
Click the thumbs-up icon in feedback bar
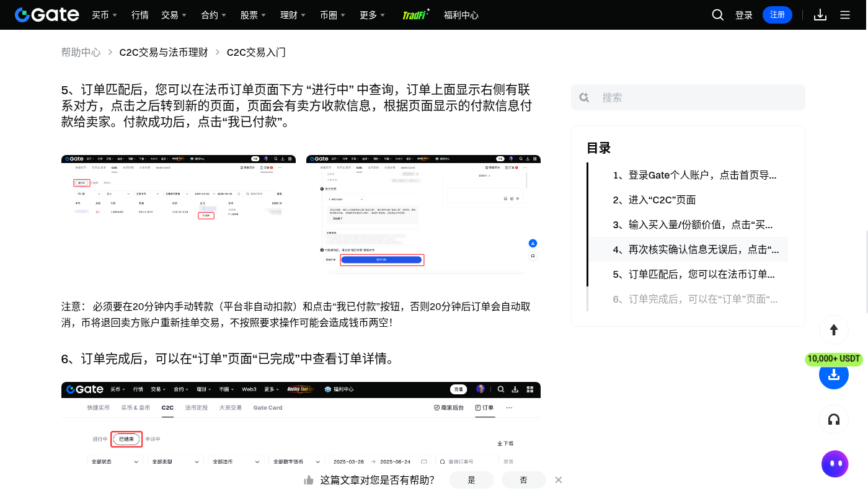pyautogui.click(x=308, y=480)
